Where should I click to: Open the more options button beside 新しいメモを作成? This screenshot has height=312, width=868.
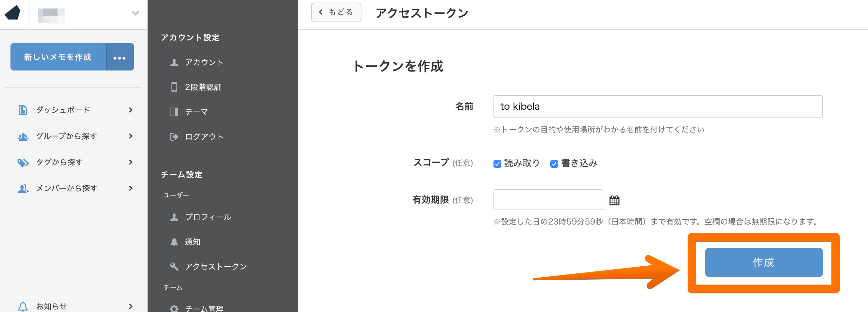(x=120, y=57)
